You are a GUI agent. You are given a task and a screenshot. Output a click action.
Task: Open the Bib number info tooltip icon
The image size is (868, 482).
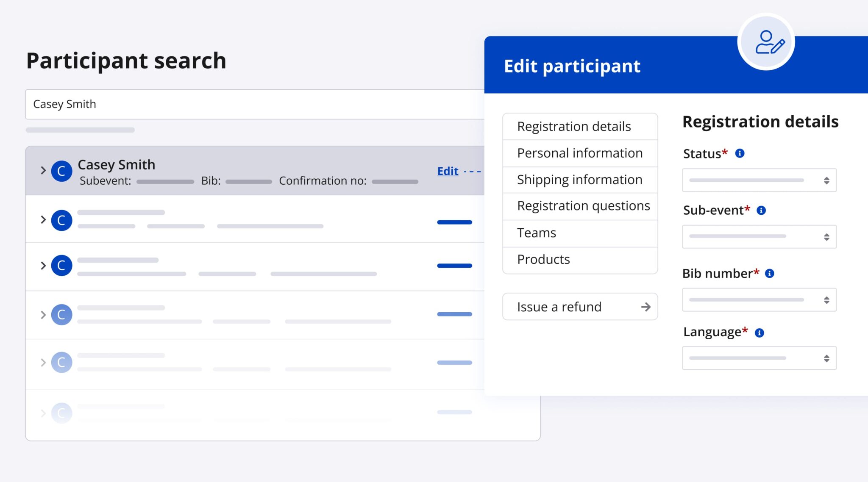tap(770, 274)
